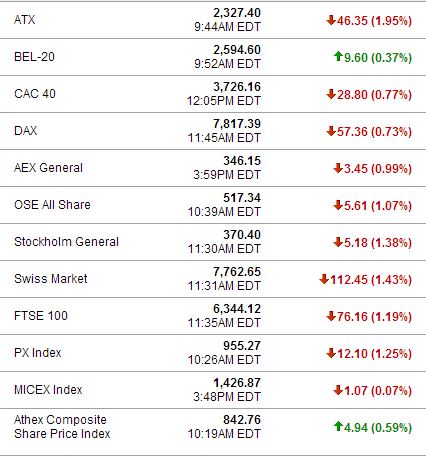Click the Athex Composite Share Price Index
Screen dimensions: 426x458
(62, 427)
